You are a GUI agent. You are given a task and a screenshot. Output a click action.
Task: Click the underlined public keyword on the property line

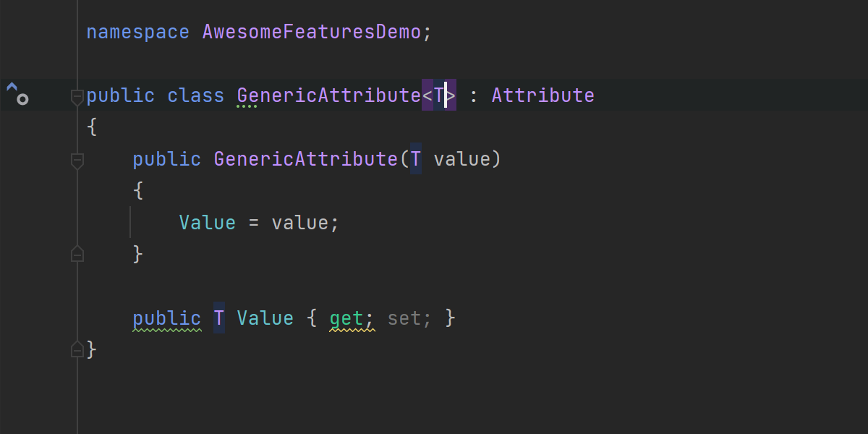tap(166, 318)
